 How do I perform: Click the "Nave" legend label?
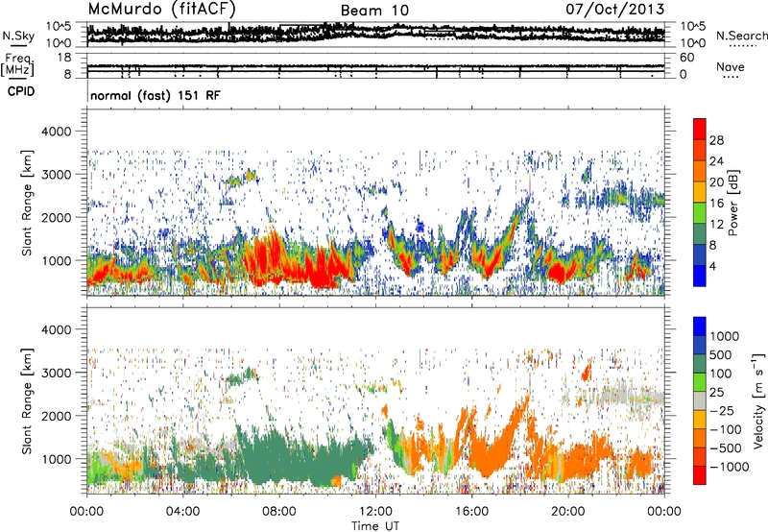pos(731,66)
